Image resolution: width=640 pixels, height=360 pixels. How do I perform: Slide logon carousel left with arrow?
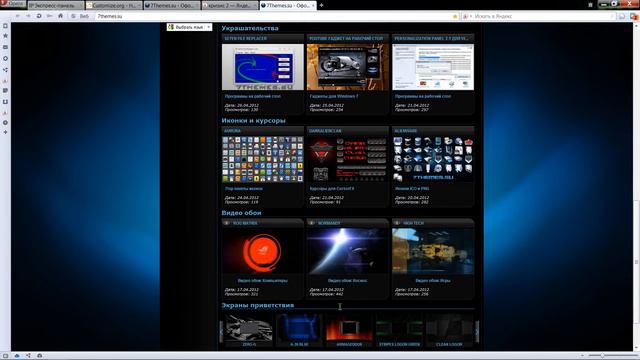point(222,331)
